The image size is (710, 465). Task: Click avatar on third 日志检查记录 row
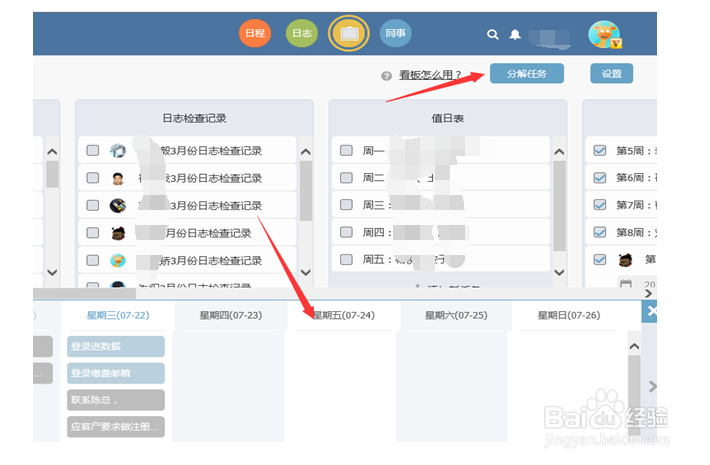[118, 206]
